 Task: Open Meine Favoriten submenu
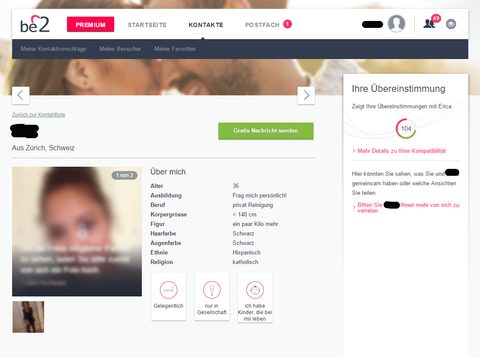tap(175, 49)
